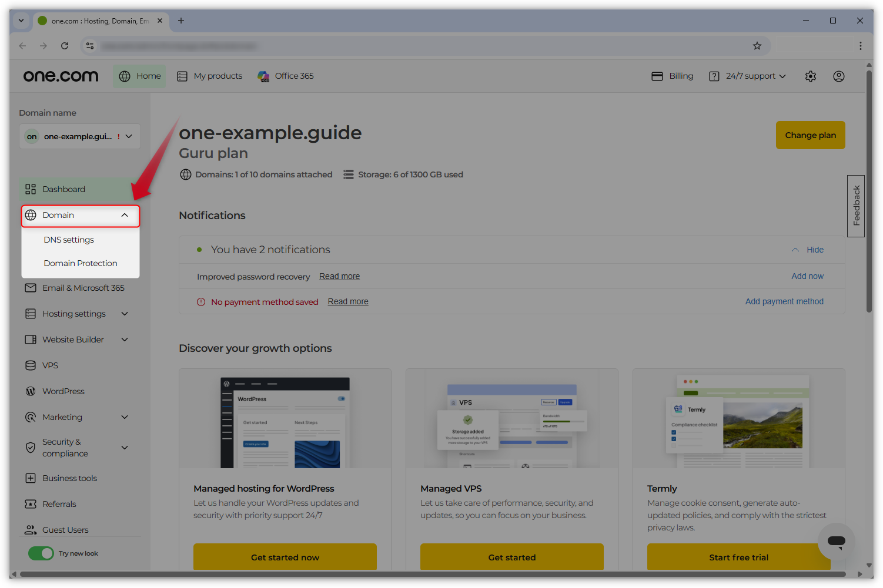Click the 24/7 support question icon
Screen dimensions: 883x588
[x=714, y=76]
